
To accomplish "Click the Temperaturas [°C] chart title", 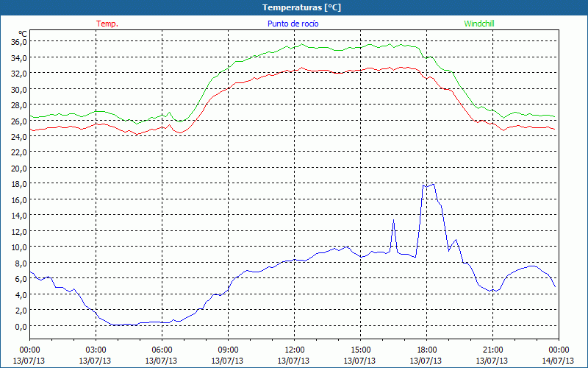I will coord(301,7).
